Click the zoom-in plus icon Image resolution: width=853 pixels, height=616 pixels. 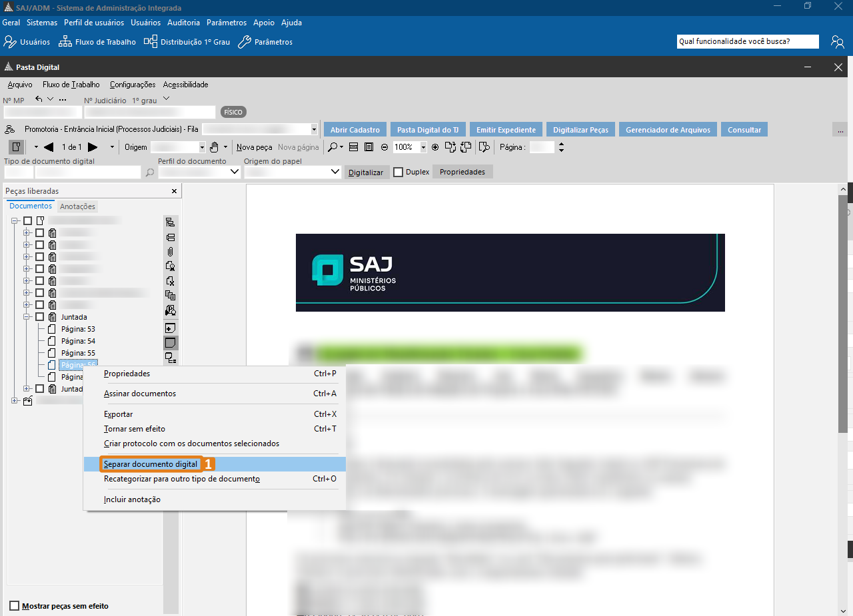(x=435, y=147)
